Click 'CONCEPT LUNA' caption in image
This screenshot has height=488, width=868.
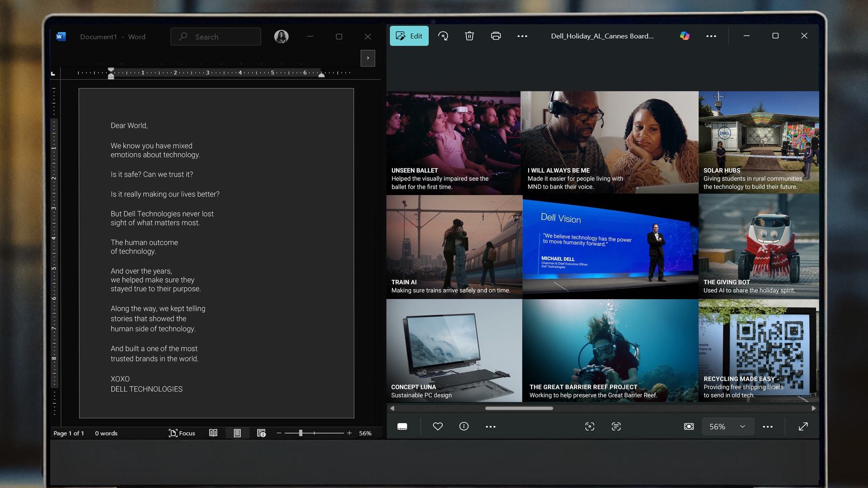tap(414, 387)
